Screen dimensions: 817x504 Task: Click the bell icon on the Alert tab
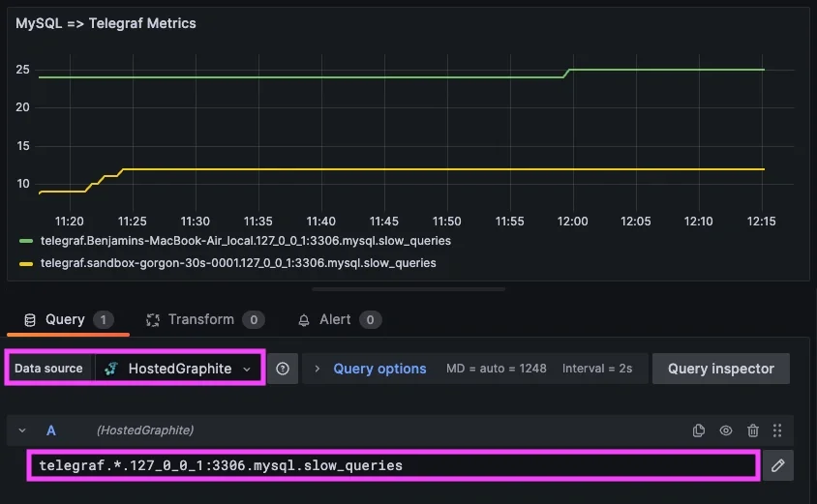[x=304, y=320]
